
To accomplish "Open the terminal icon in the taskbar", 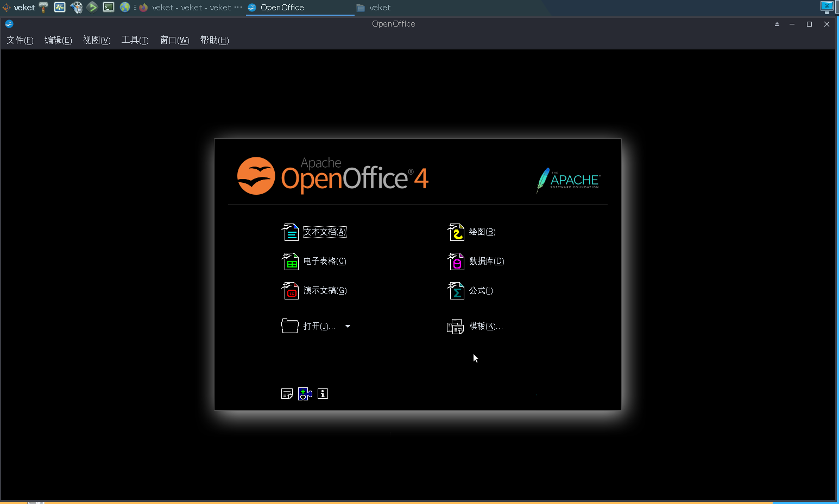I will (x=109, y=7).
